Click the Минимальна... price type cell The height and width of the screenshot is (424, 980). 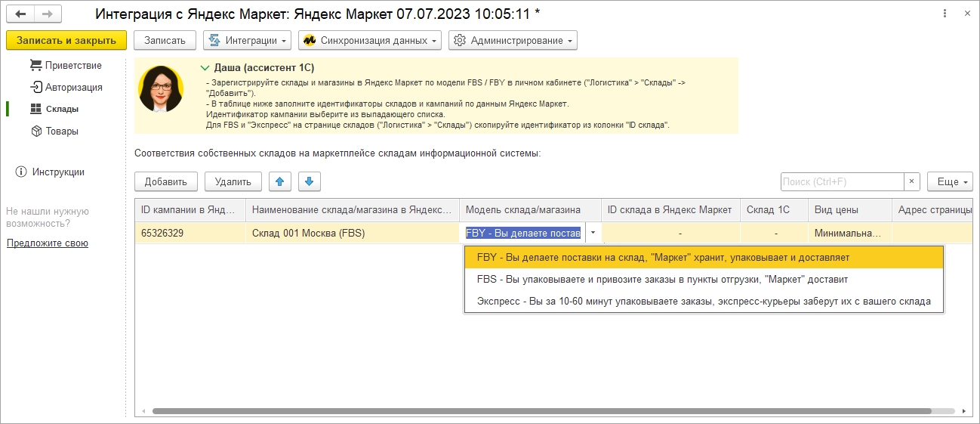[x=849, y=233]
